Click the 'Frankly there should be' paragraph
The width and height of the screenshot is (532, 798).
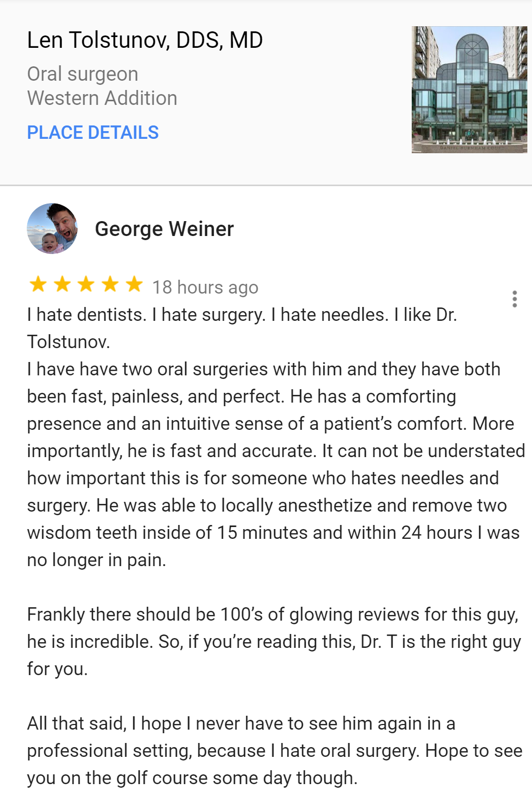(274, 642)
